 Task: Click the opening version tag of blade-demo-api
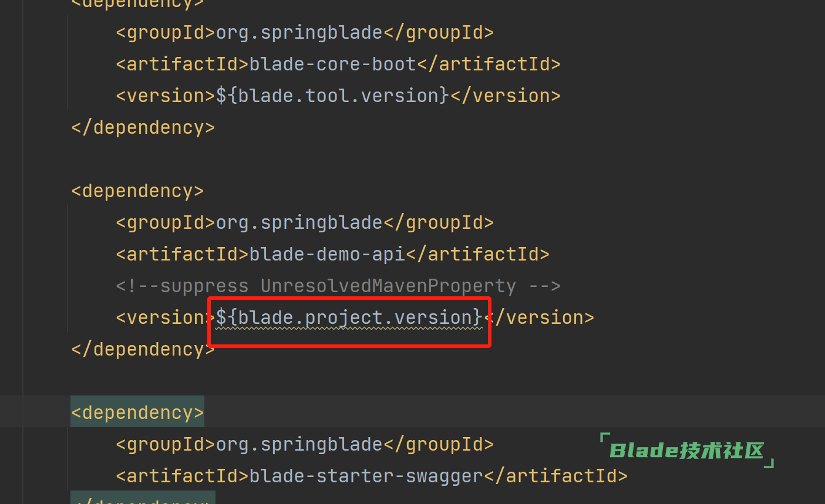pyautogui.click(x=166, y=317)
